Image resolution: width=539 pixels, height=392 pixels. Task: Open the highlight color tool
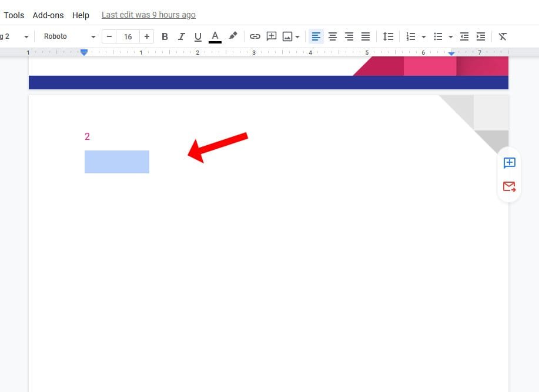point(233,36)
